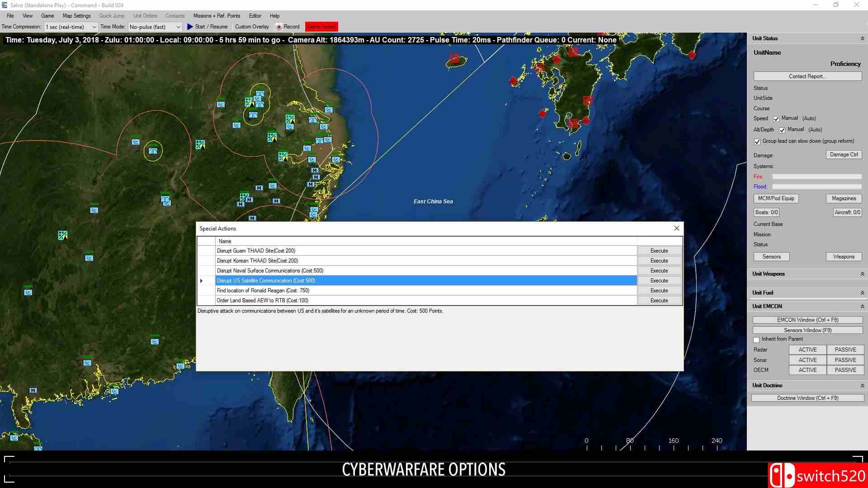The height and width of the screenshot is (488, 868).
Task: Collapse the Unit Status panel chevron
Action: pos(862,39)
